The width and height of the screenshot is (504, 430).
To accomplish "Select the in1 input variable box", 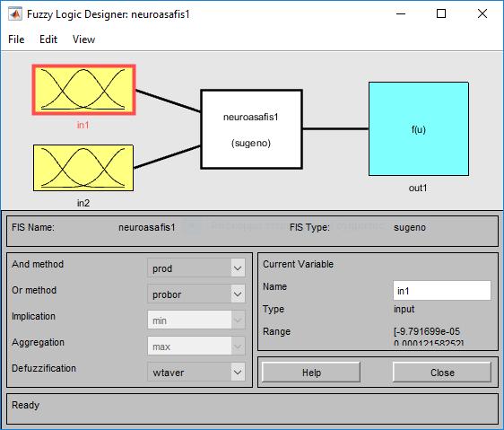I will coord(84,90).
